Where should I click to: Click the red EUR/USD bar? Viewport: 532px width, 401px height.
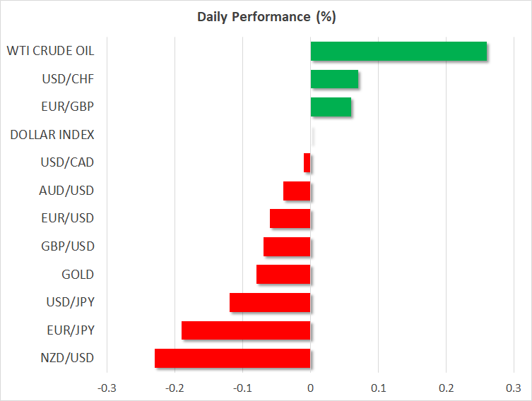(x=290, y=219)
